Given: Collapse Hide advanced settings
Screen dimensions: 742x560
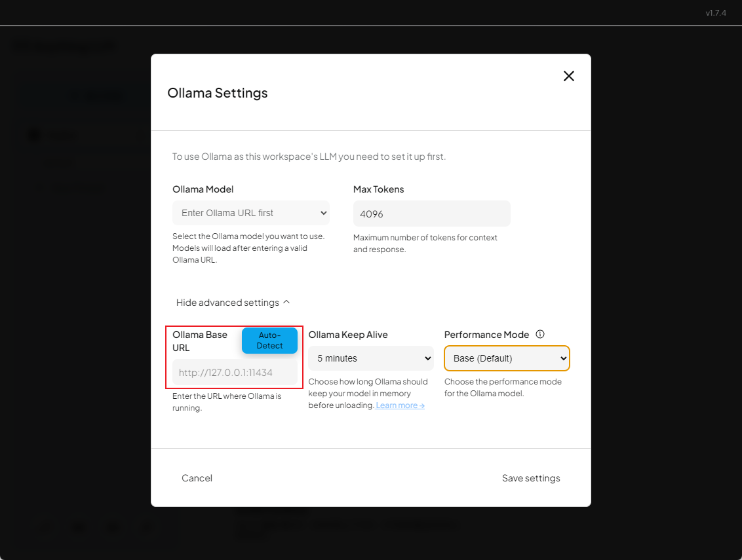Looking at the screenshot, I should [233, 303].
